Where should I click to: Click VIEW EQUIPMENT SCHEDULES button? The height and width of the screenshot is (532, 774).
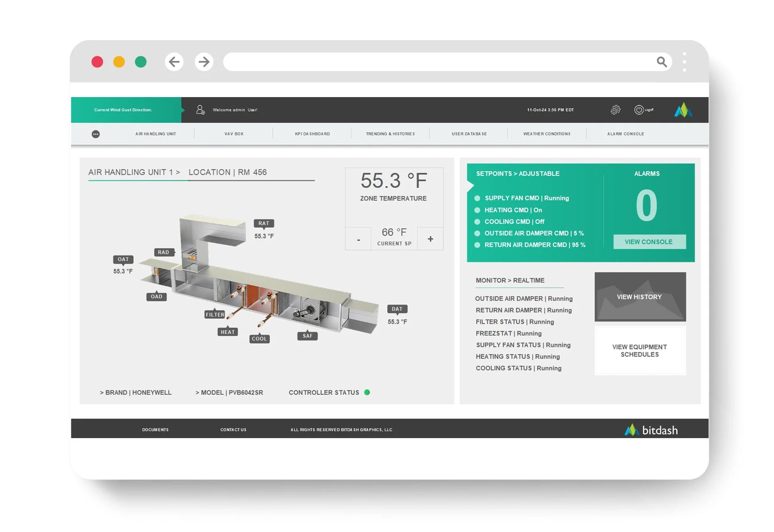(640, 351)
